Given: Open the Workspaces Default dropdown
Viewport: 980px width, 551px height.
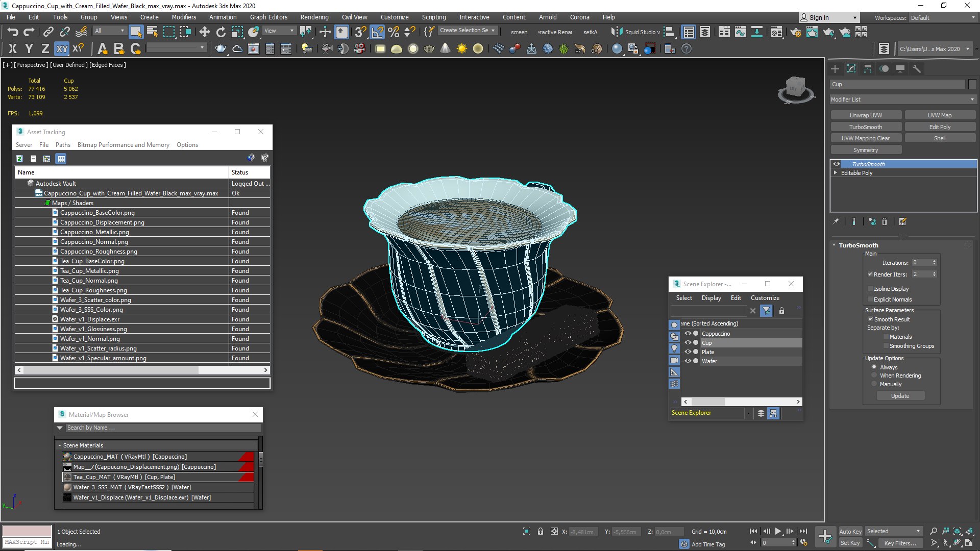Looking at the screenshot, I should (942, 17).
